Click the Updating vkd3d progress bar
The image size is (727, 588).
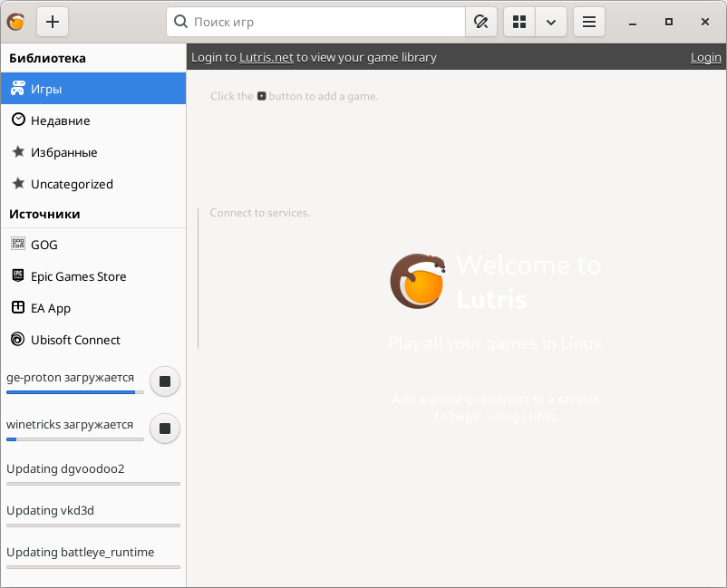tap(93, 525)
